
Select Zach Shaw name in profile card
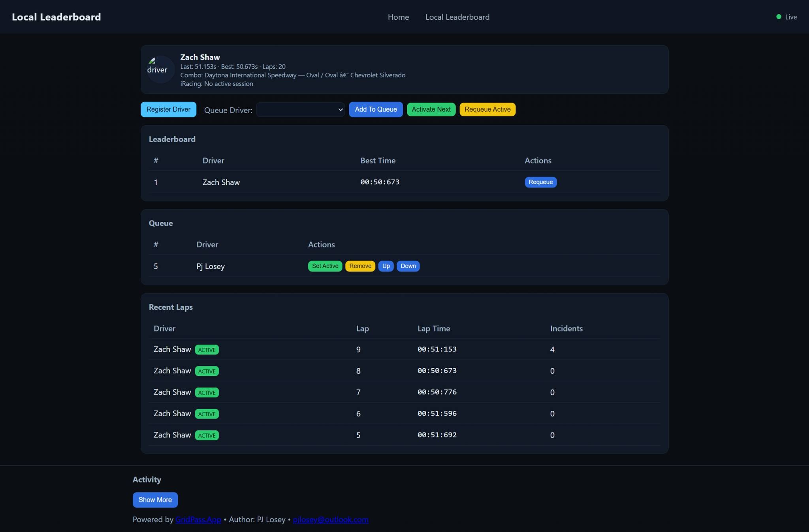[200, 57]
